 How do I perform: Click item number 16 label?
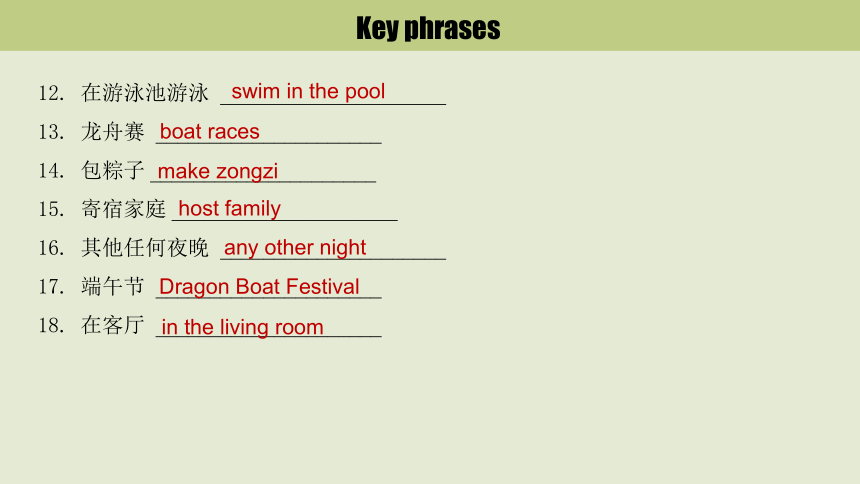(x=51, y=248)
